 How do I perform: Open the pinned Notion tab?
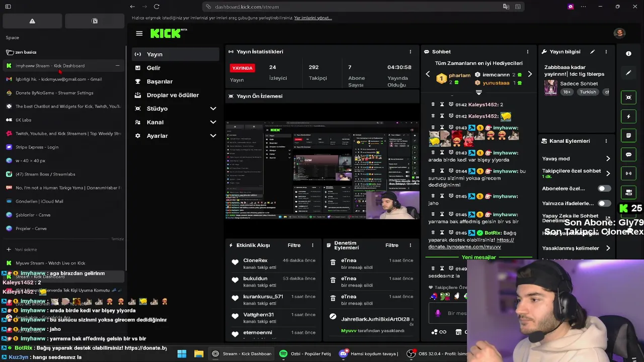95,21
